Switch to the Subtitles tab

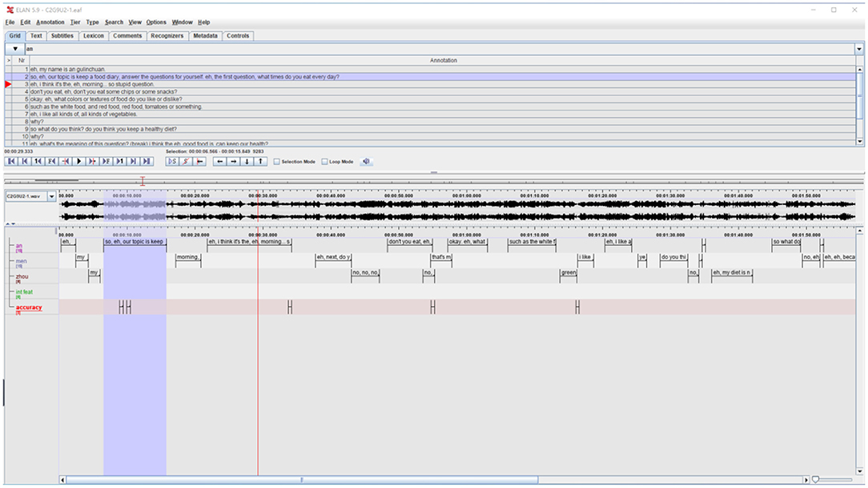coord(62,35)
